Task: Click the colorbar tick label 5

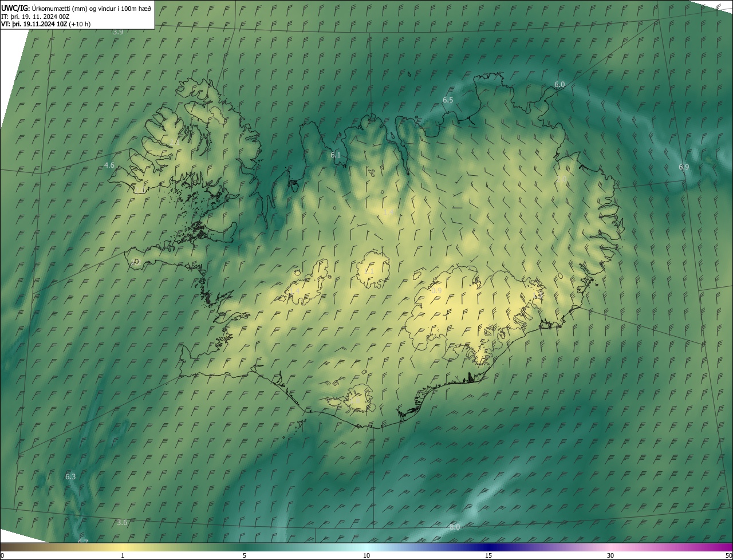Action: click(x=245, y=556)
